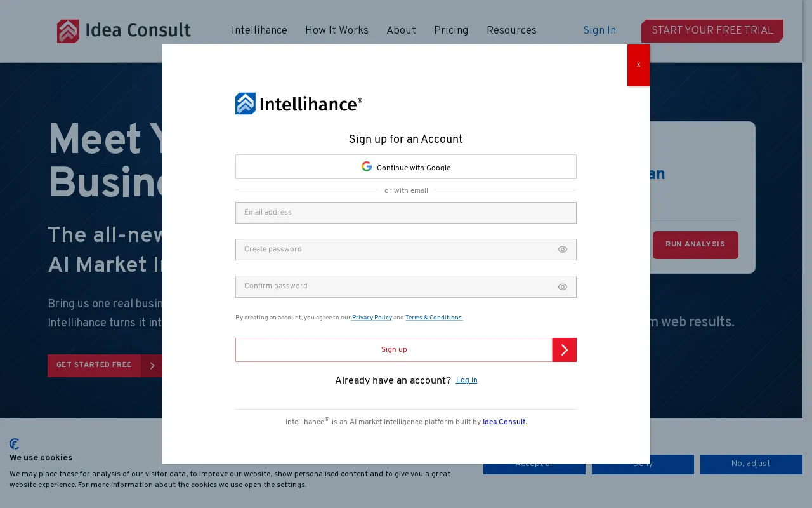
Task: Click the Google icon in Continue button
Action: [367, 166]
